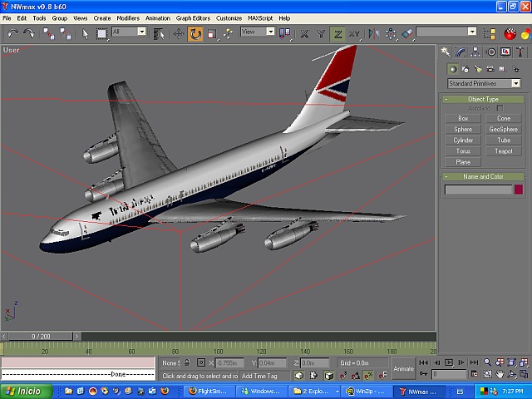Select the Lights creation category
The width and height of the screenshot is (532, 399).
pyautogui.click(x=476, y=69)
